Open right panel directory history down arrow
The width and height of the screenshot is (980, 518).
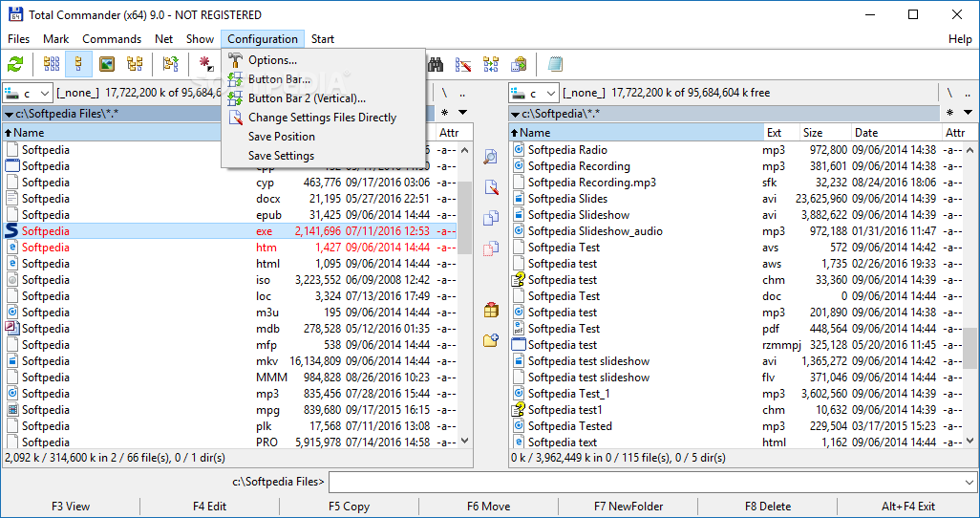pyautogui.click(x=969, y=113)
